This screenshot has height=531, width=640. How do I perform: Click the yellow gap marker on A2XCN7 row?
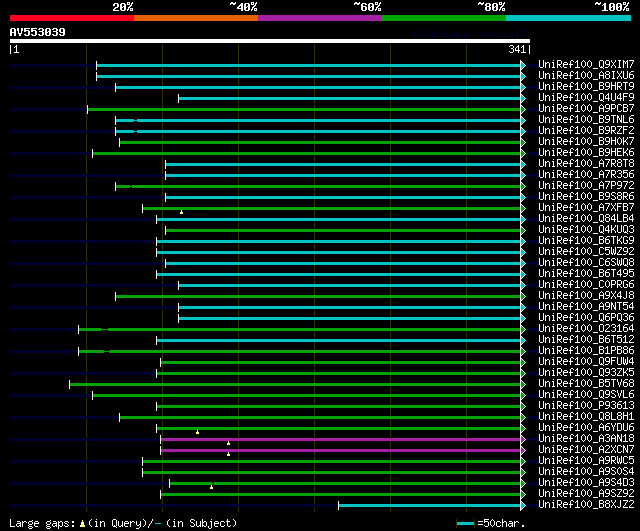[x=228, y=454]
